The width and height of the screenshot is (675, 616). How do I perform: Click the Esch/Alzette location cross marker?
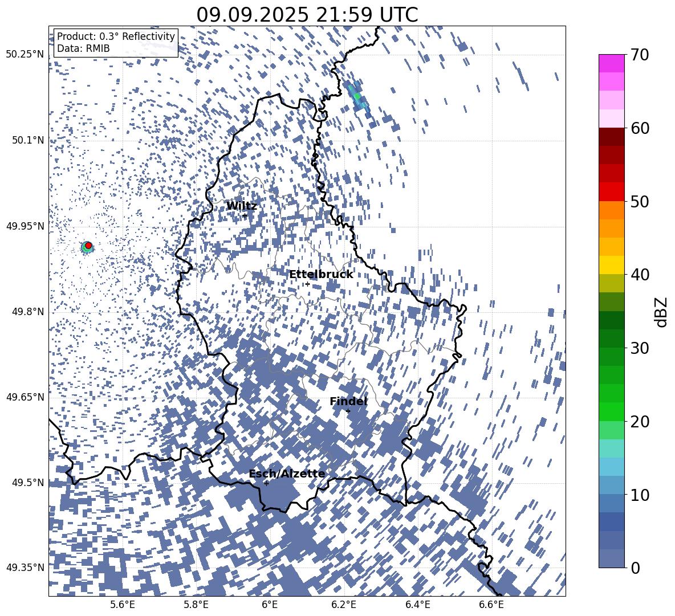(x=266, y=483)
